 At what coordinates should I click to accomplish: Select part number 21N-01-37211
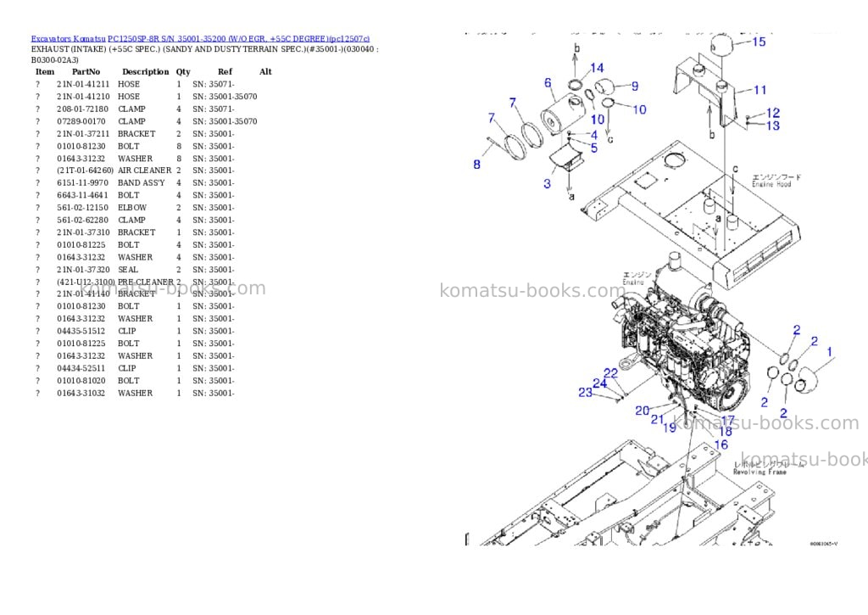pos(83,134)
